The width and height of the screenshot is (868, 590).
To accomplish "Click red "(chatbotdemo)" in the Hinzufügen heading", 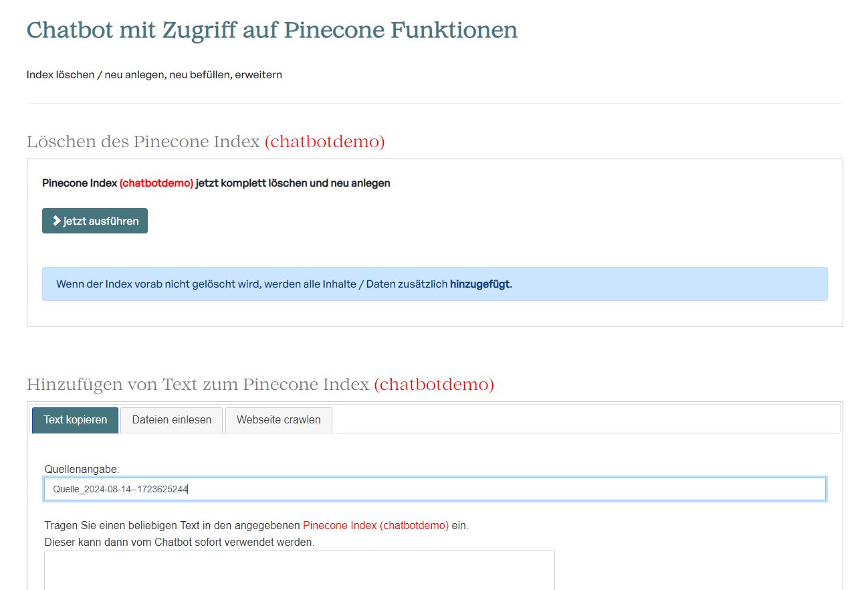I will click(433, 385).
